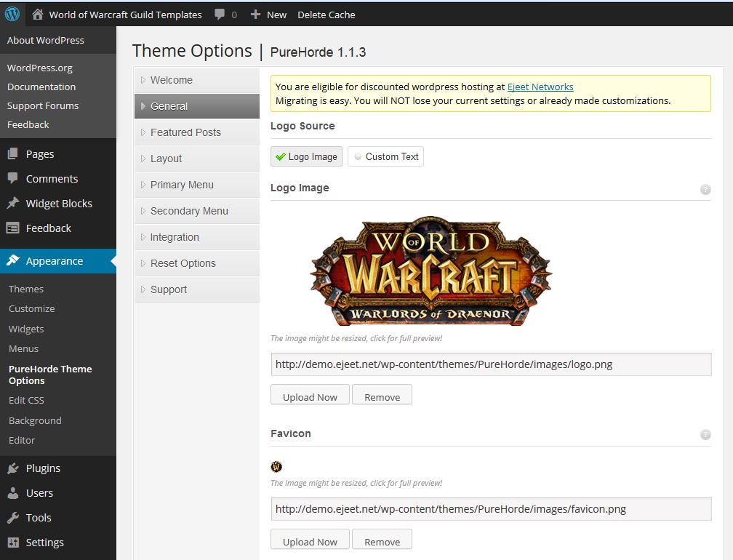
Task: Open the Secondary Menu options tab
Action: [x=197, y=211]
